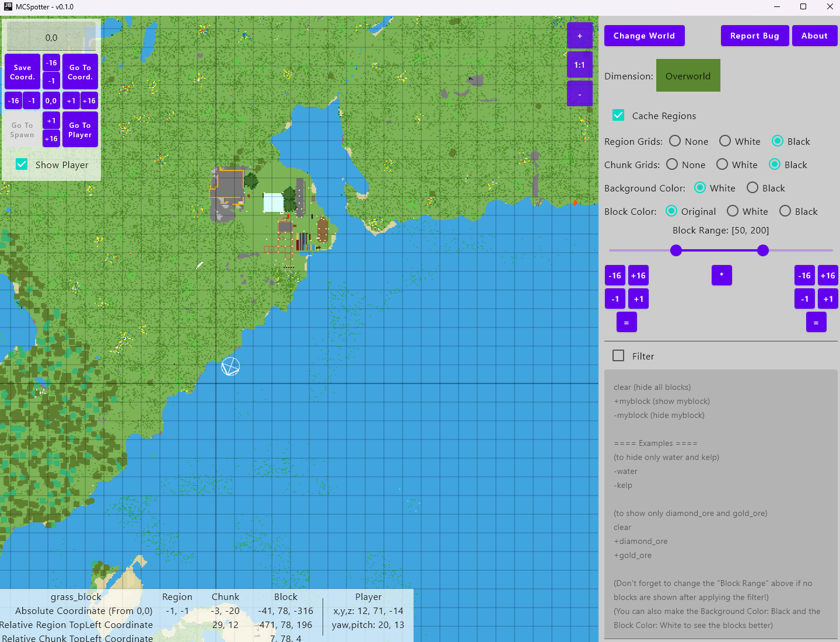Open the Report Bug page
This screenshot has height=642, width=840.
point(755,36)
